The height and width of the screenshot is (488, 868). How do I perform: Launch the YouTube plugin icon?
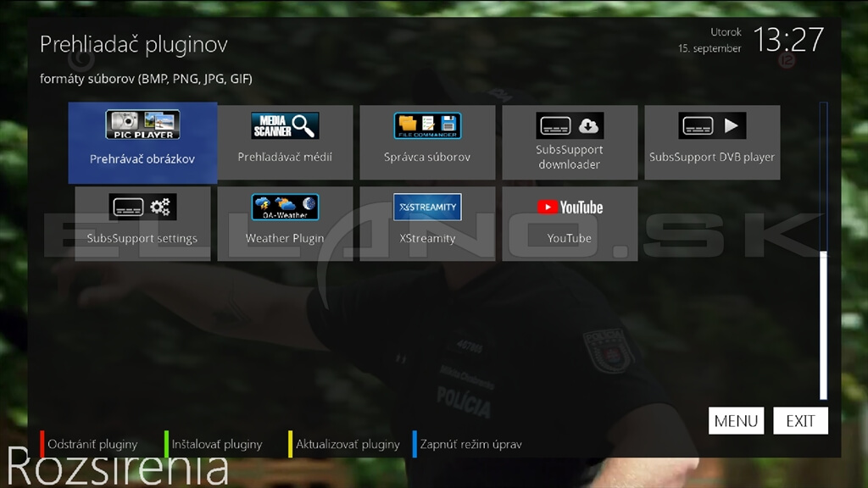570,207
